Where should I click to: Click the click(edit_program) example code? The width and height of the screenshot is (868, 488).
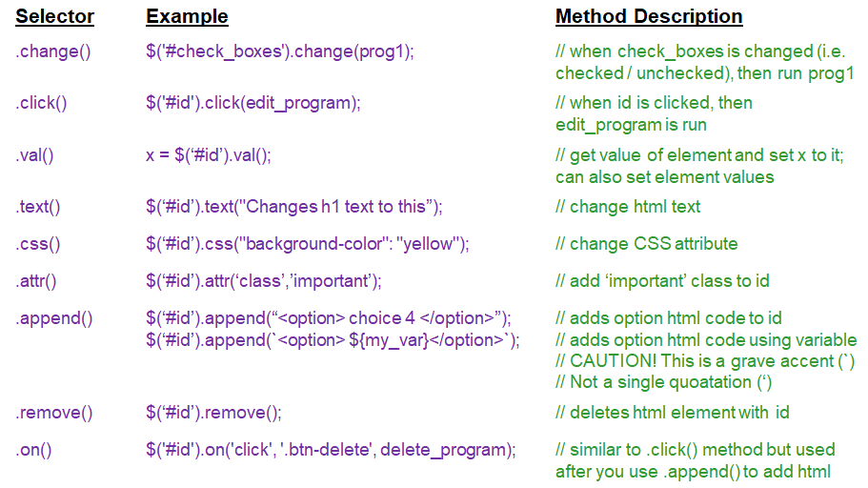click(252, 103)
